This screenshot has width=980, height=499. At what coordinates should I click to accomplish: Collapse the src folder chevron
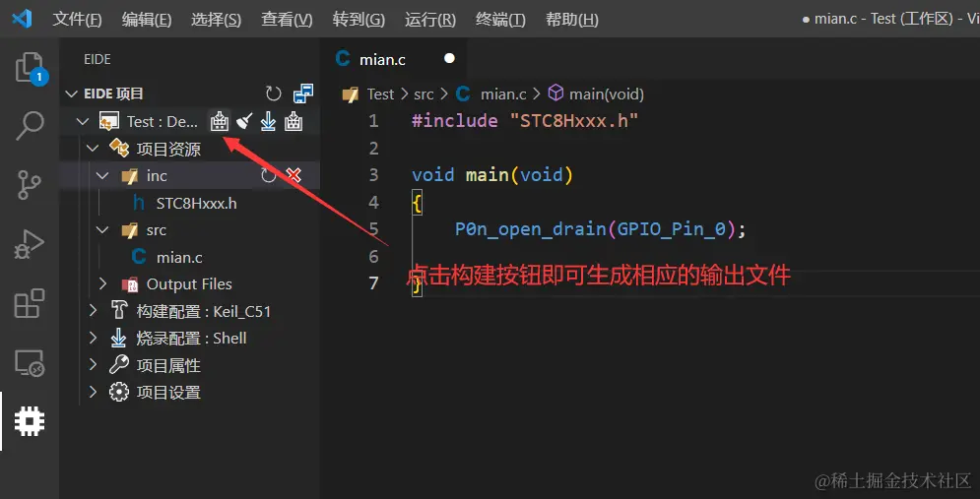(103, 230)
